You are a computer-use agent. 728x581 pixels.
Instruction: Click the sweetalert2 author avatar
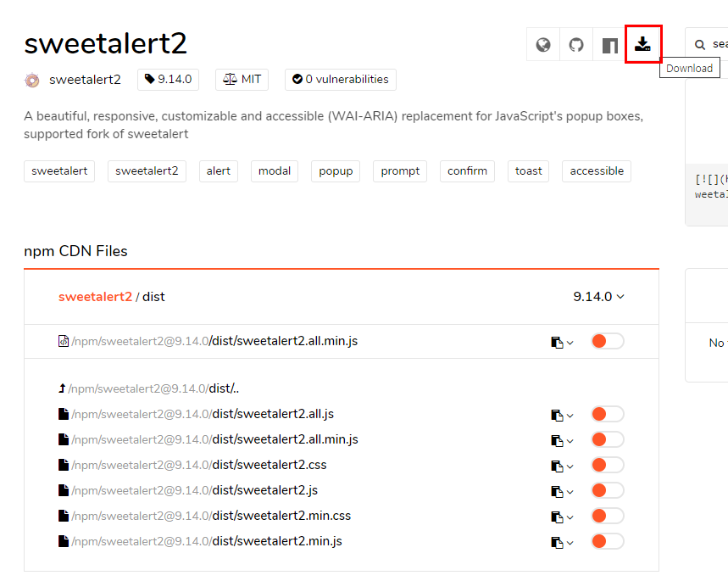click(x=32, y=80)
